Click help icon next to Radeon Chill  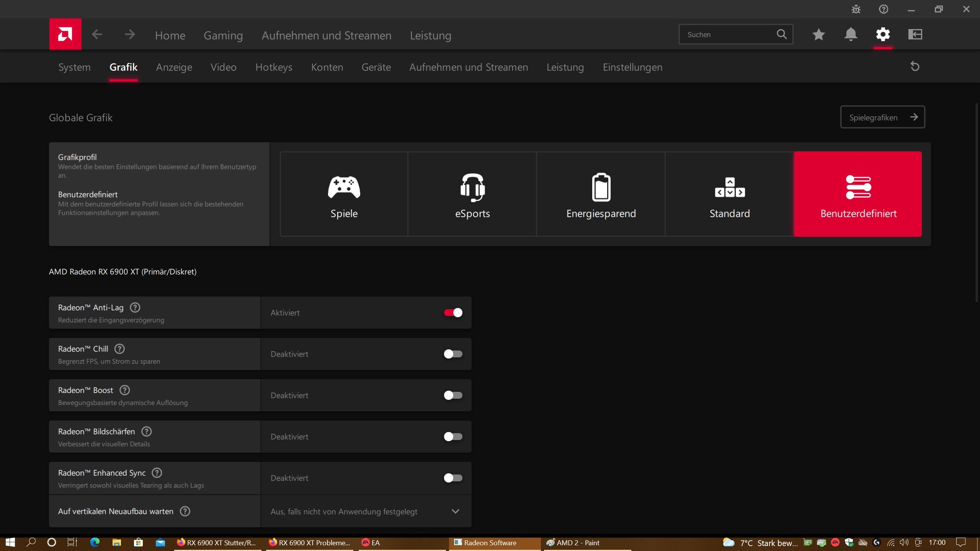[119, 349]
